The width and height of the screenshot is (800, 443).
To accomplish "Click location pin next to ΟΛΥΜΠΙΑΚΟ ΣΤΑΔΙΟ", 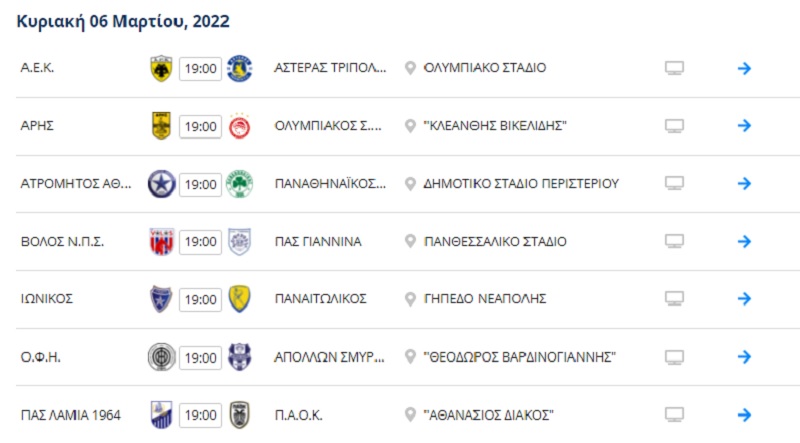I will [409, 68].
